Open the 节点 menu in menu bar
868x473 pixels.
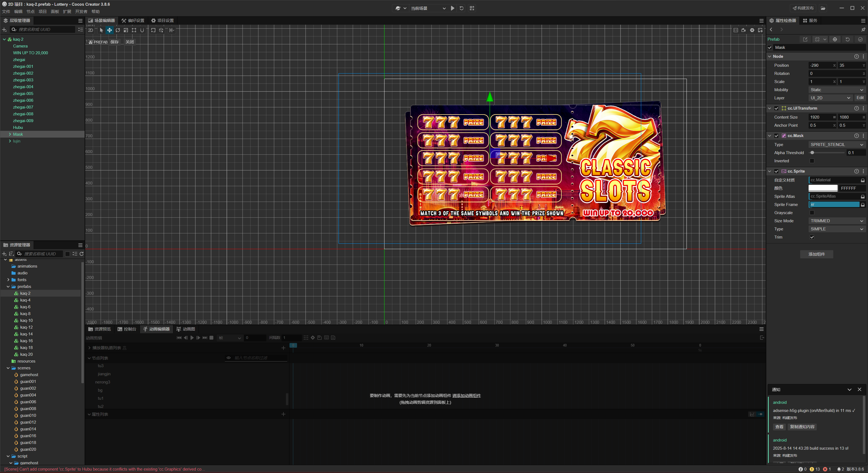(x=30, y=11)
